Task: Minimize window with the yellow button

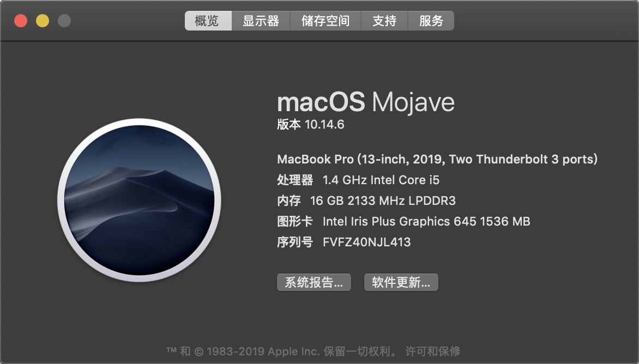Action: point(43,21)
